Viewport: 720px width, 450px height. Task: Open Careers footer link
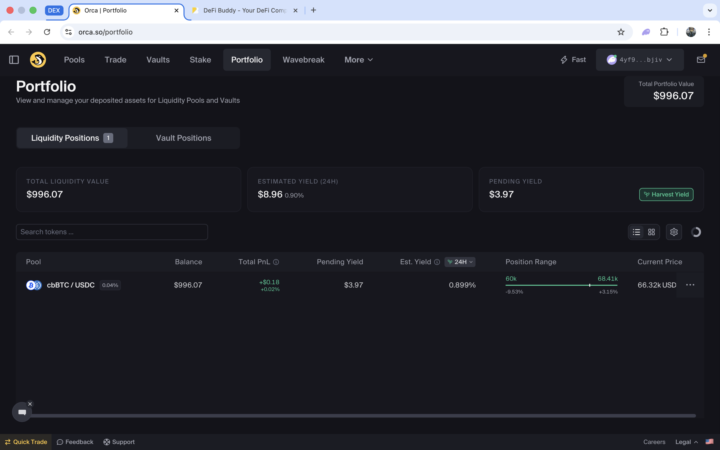click(654, 442)
